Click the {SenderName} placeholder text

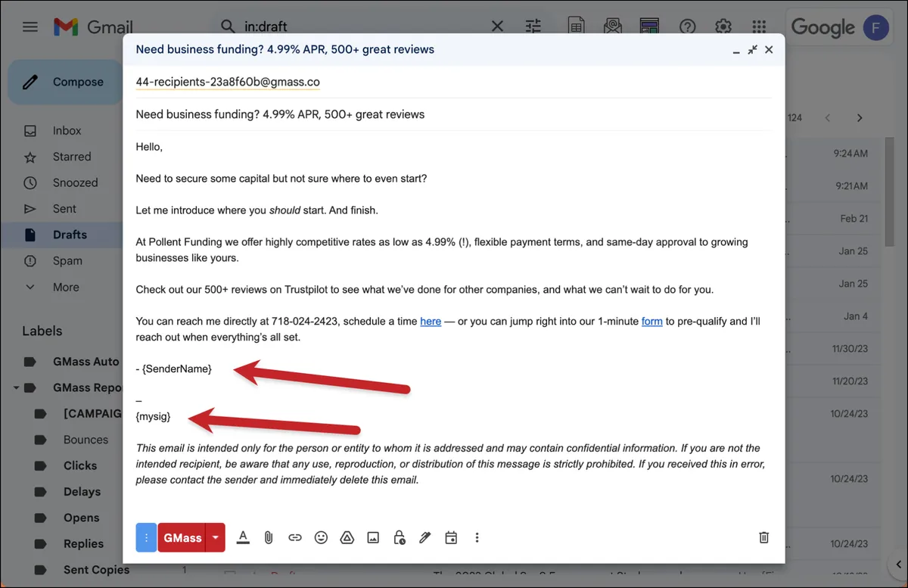(177, 369)
